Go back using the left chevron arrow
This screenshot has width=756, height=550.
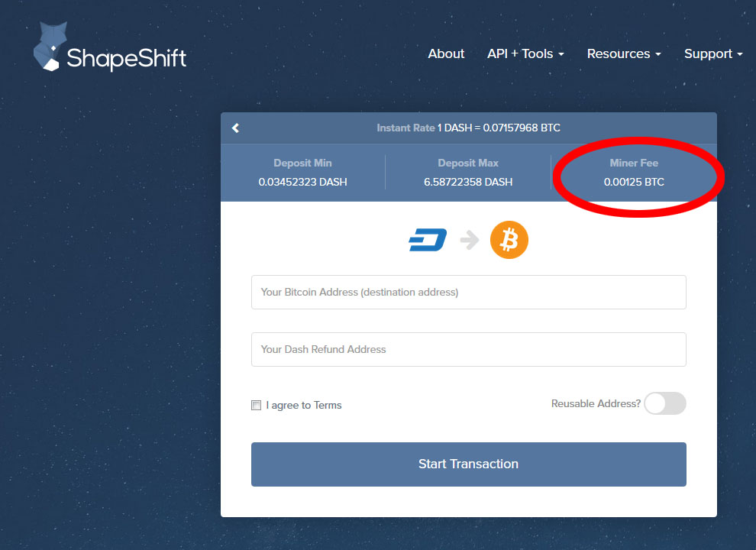(x=235, y=128)
